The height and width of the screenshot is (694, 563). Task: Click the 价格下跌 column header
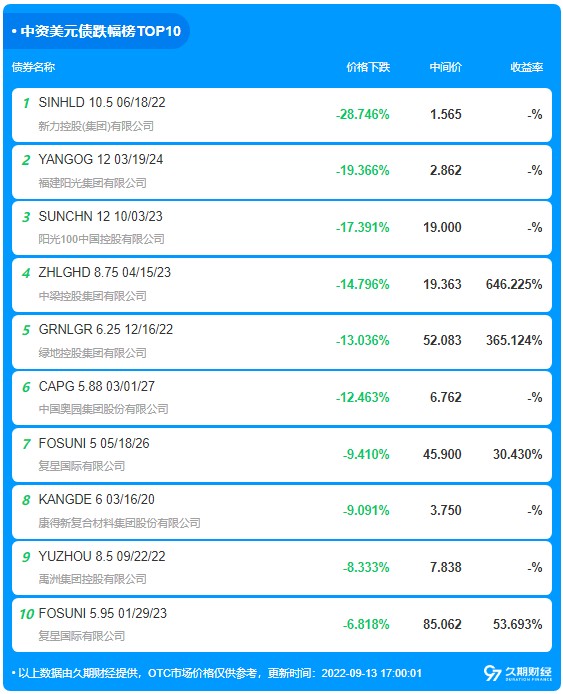368,67
